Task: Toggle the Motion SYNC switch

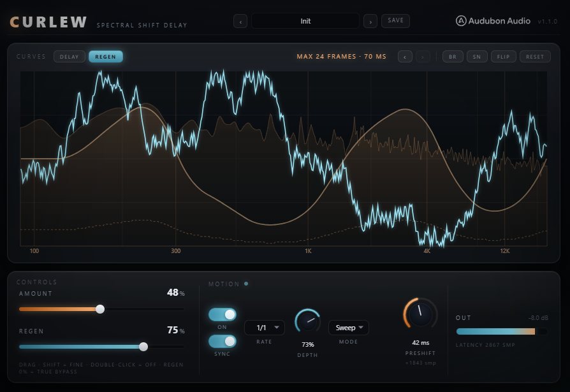Action: tap(222, 342)
